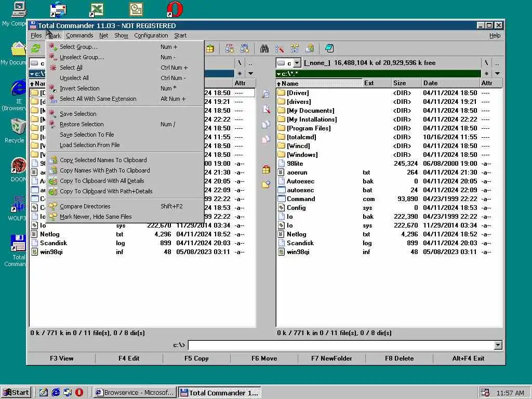Open the FTP connect toolbar icon
Screen dimensions: 532x399
tap(230, 48)
